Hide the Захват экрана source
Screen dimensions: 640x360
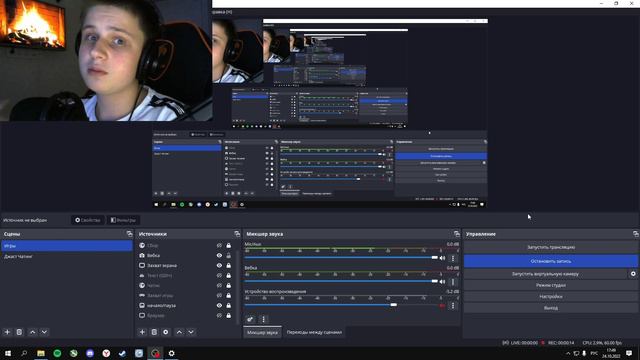pyautogui.click(x=219, y=265)
